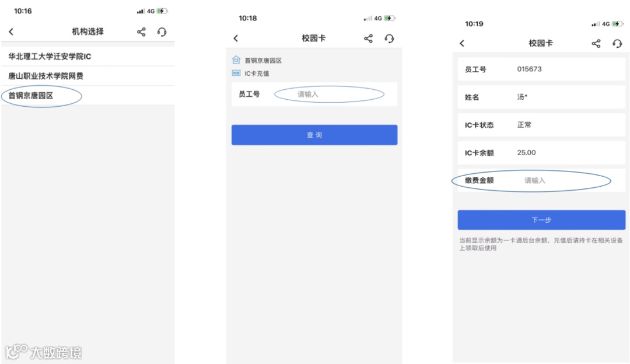The height and width of the screenshot is (364, 630).
Task: Go back from the 机构选择 screen
Action: point(11,32)
